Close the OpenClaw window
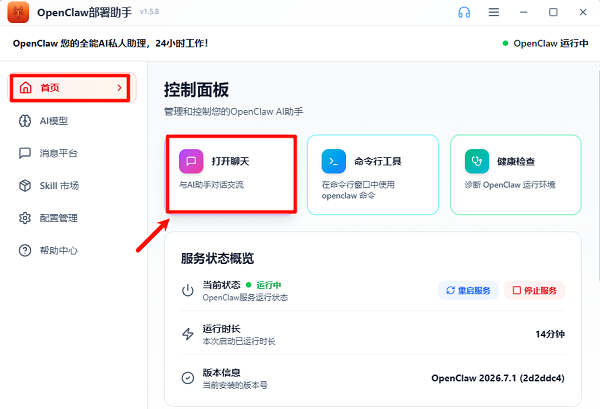This screenshot has width=600, height=409. (x=583, y=12)
